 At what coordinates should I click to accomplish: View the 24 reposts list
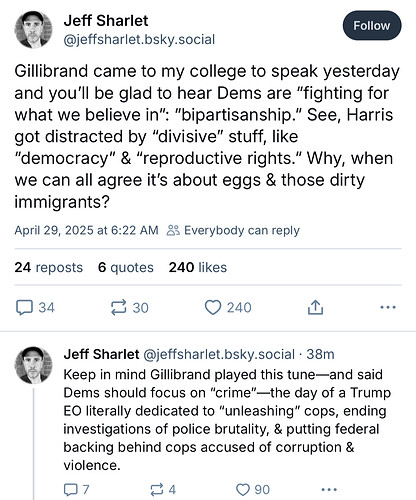point(49,267)
